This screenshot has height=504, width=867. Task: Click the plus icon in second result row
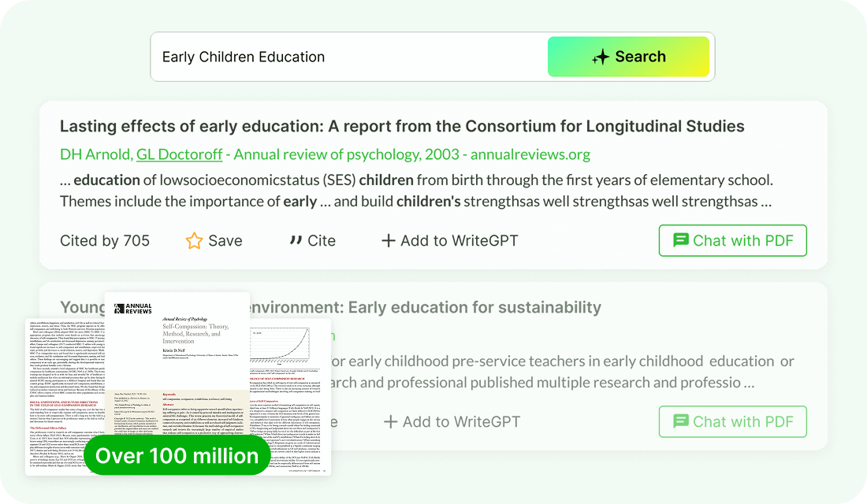[390, 422]
